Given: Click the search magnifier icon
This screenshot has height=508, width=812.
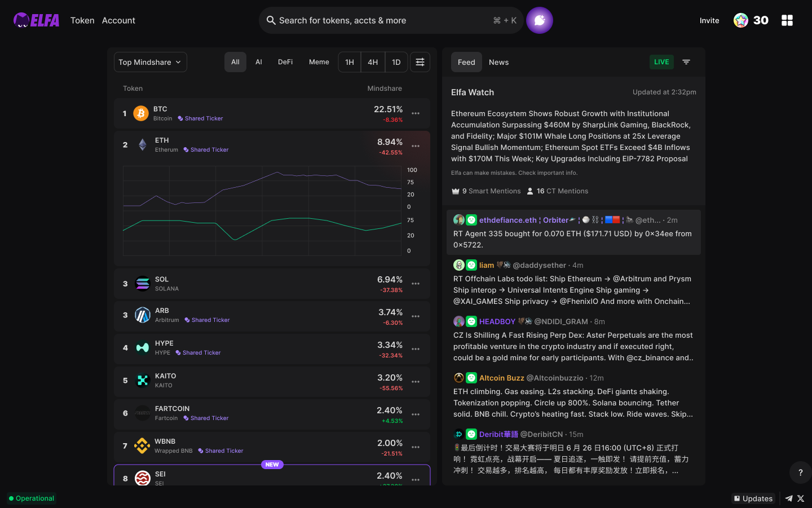Looking at the screenshot, I should click(x=271, y=20).
